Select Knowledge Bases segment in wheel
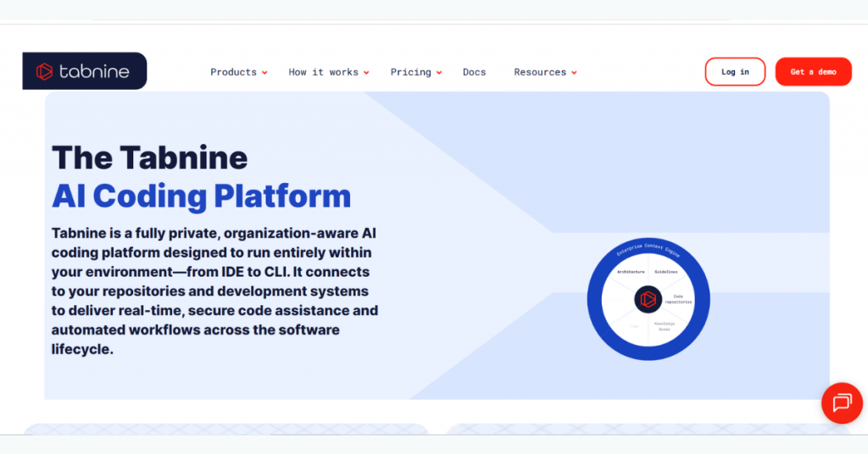This screenshot has width=868, height=454. tap(665, 326)
